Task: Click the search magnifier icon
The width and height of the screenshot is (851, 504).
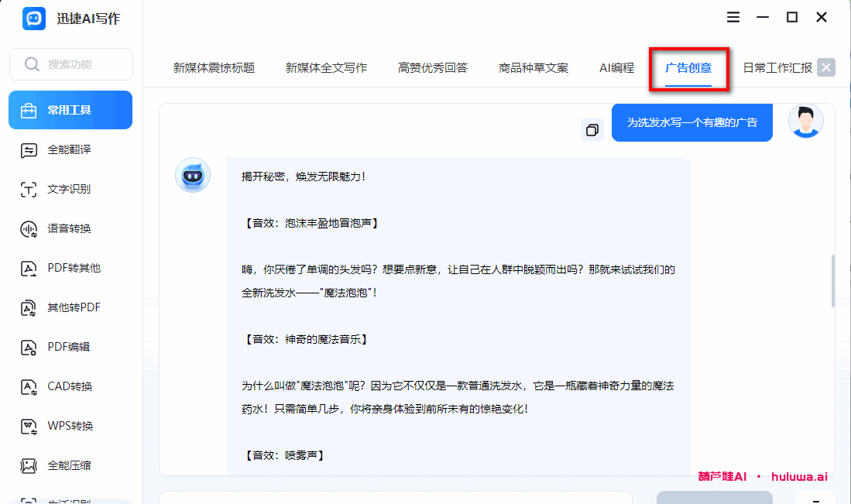Action: pos(32,64)
